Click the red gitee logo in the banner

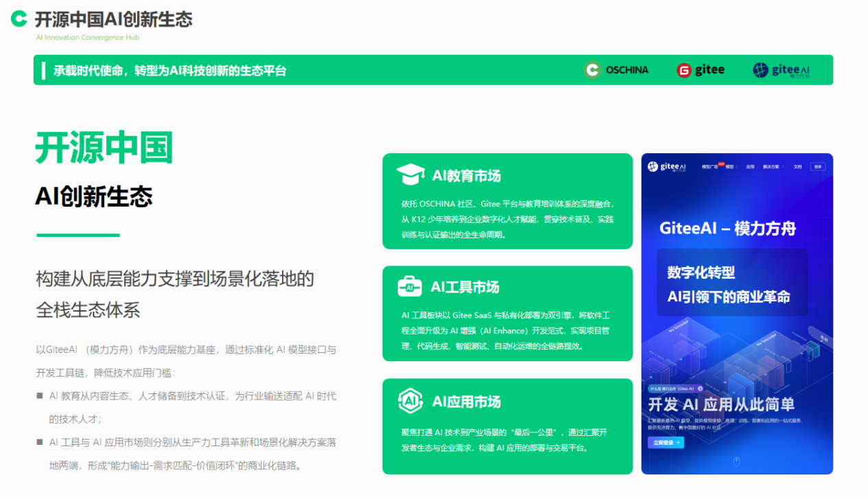coord(700,70)
